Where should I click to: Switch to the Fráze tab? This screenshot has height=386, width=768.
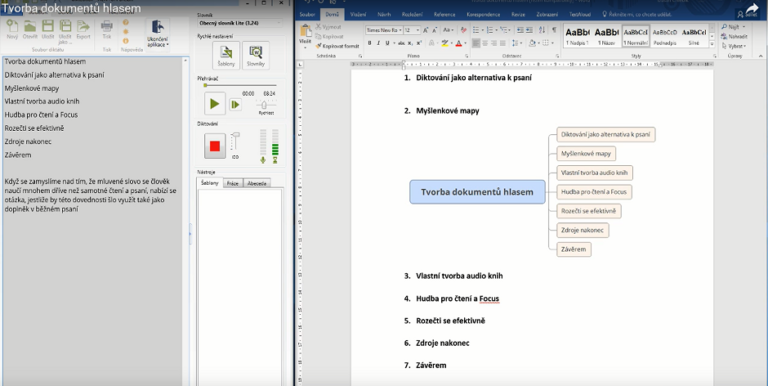(233, 183)
